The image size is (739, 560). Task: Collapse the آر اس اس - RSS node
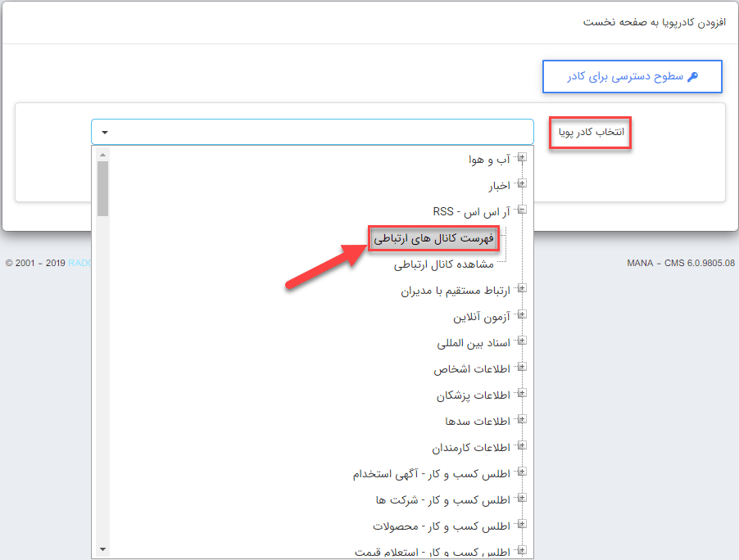[522, 210]
